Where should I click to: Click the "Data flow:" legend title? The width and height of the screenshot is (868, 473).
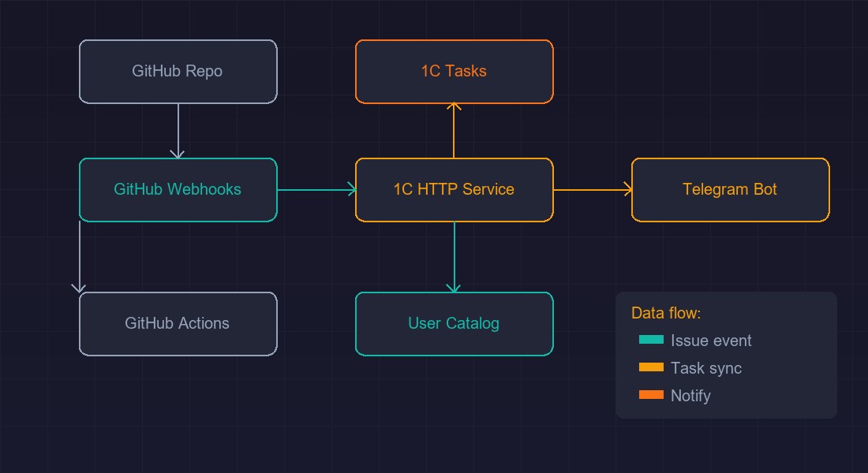coord(666,313)
